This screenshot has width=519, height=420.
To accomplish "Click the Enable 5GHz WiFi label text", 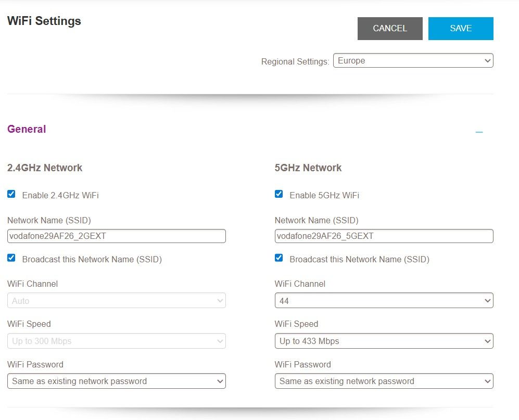I will coord(324,195).
